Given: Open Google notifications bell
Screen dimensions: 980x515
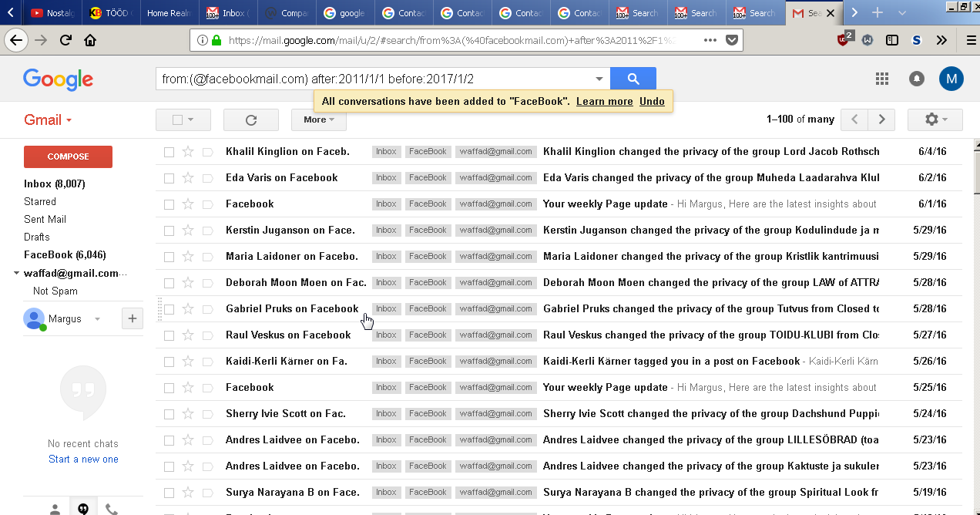Looking at the screenshot, I should 917,79.
